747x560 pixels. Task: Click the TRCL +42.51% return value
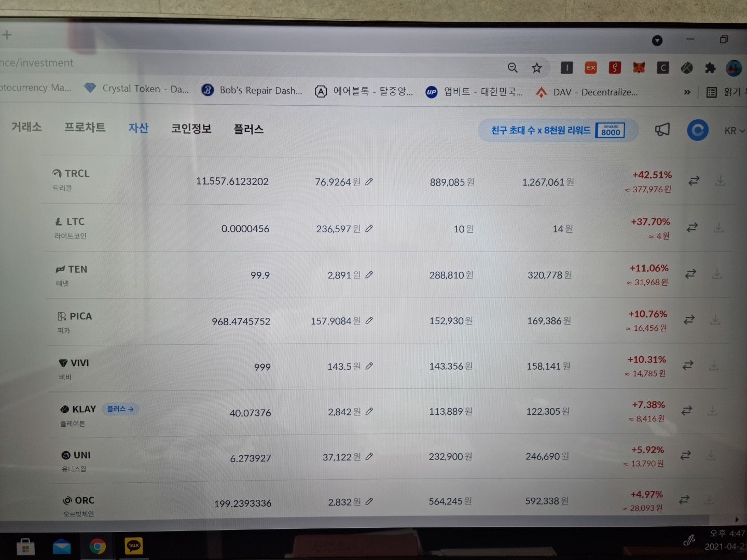click(x=652, y=175)
